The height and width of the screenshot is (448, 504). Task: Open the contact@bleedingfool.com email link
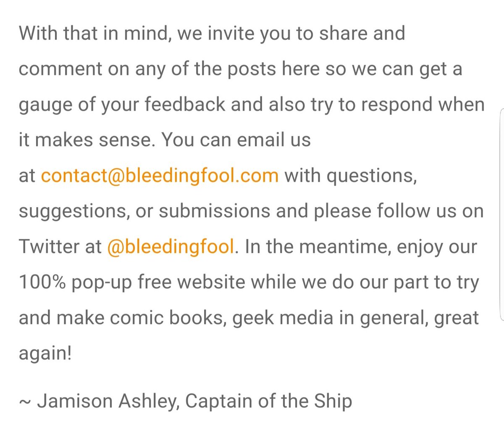(x=160, y=176)
